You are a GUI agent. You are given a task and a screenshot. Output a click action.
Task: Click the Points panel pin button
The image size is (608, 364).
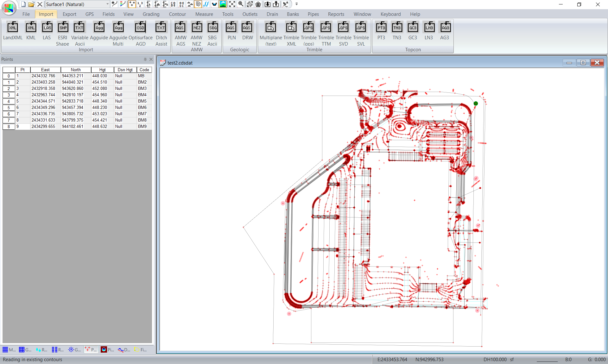tap(145, 59)
